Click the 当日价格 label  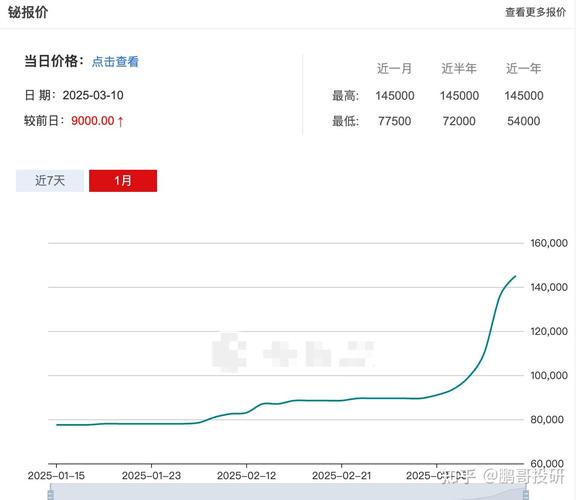pos(54,61)
